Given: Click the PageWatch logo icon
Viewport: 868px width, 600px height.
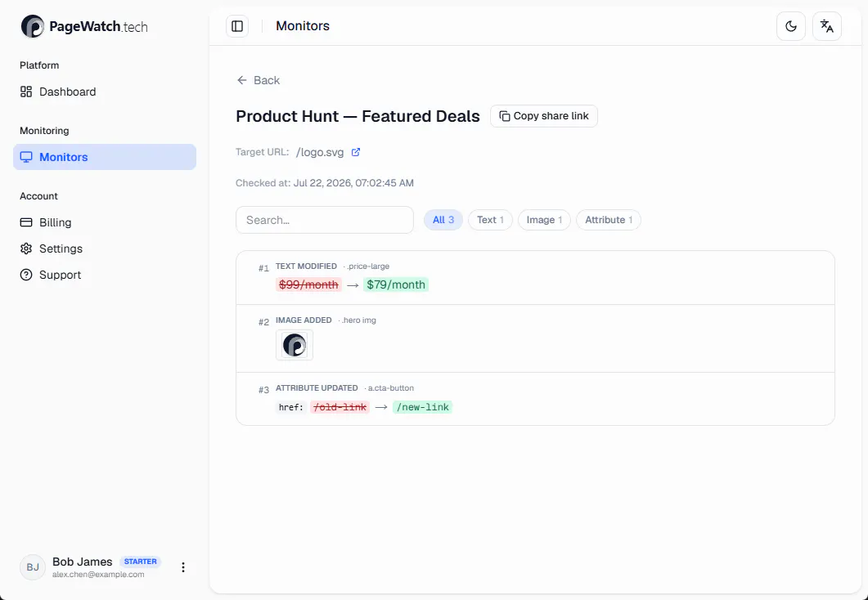Looking at the screenshot, I should click(x=33, y=26).
